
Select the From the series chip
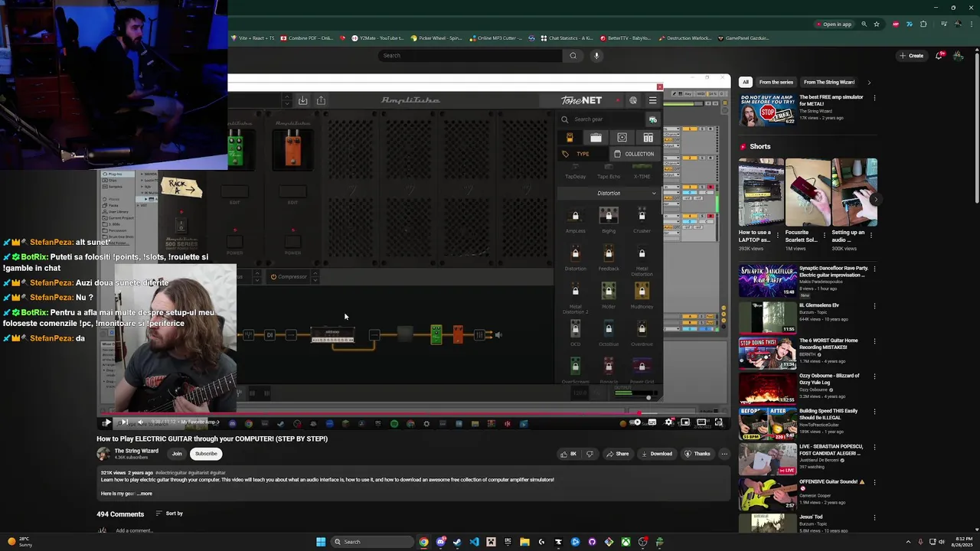[776, 82]
